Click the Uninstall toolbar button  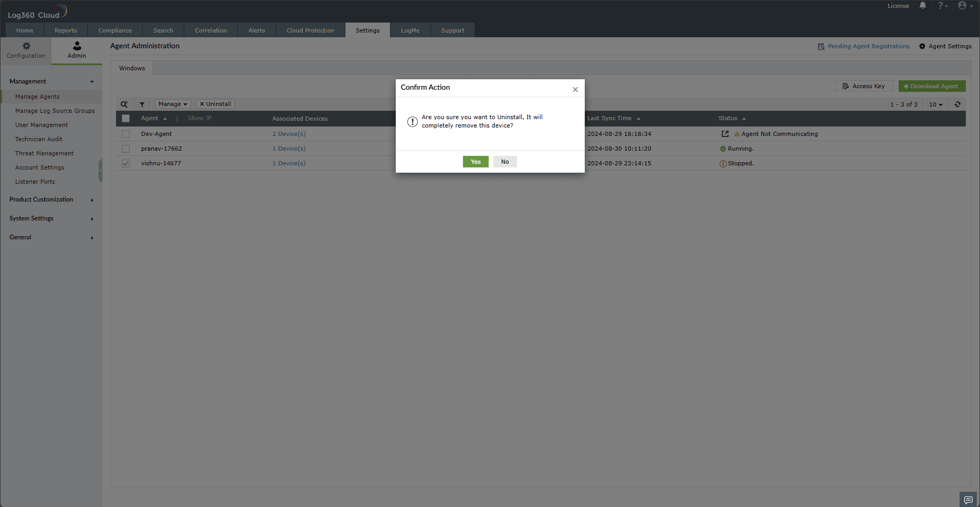[x=215, y=104]
